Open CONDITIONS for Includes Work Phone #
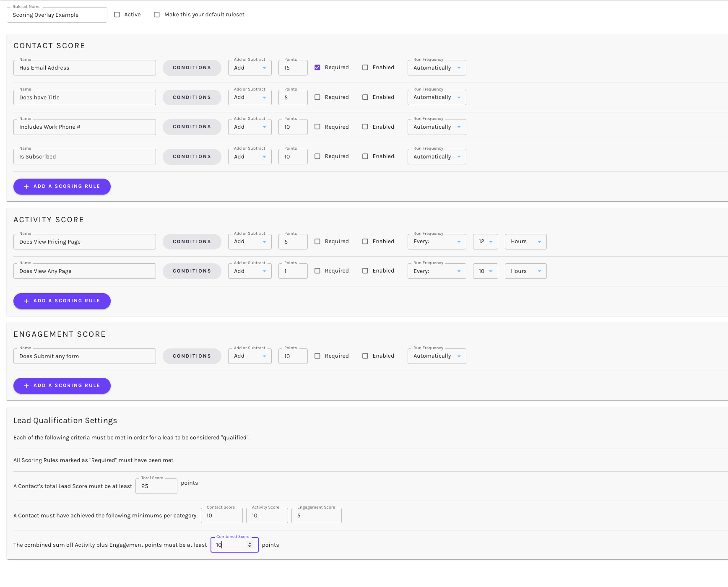Image resolution: width=728 pixels, height=587 pixels. [x=192, y=127]
